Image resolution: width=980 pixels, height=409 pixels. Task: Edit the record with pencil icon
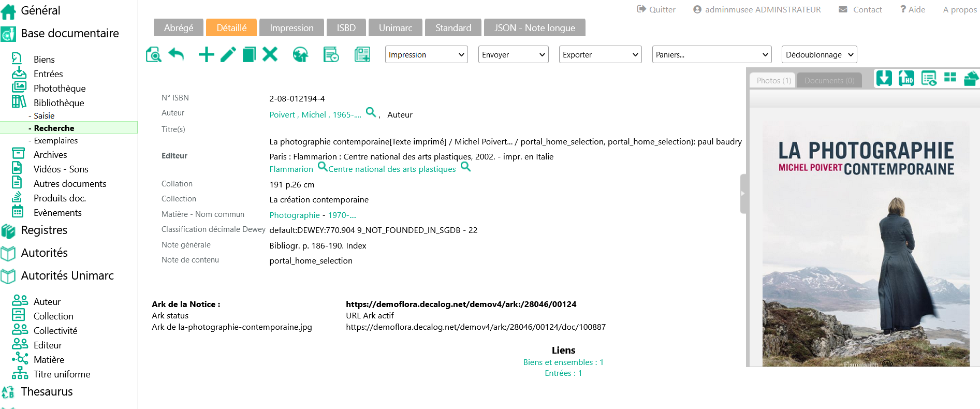[228, 54]
